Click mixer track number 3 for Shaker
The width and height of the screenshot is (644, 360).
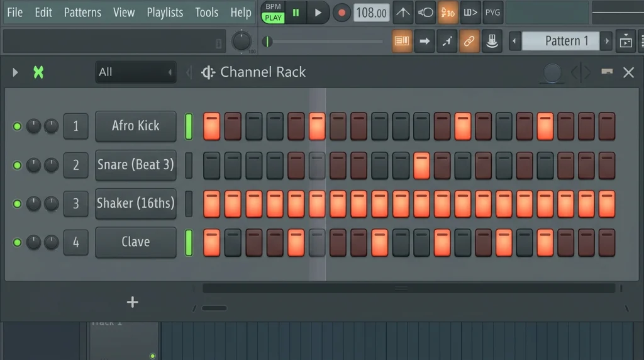[x=76, y=203]
